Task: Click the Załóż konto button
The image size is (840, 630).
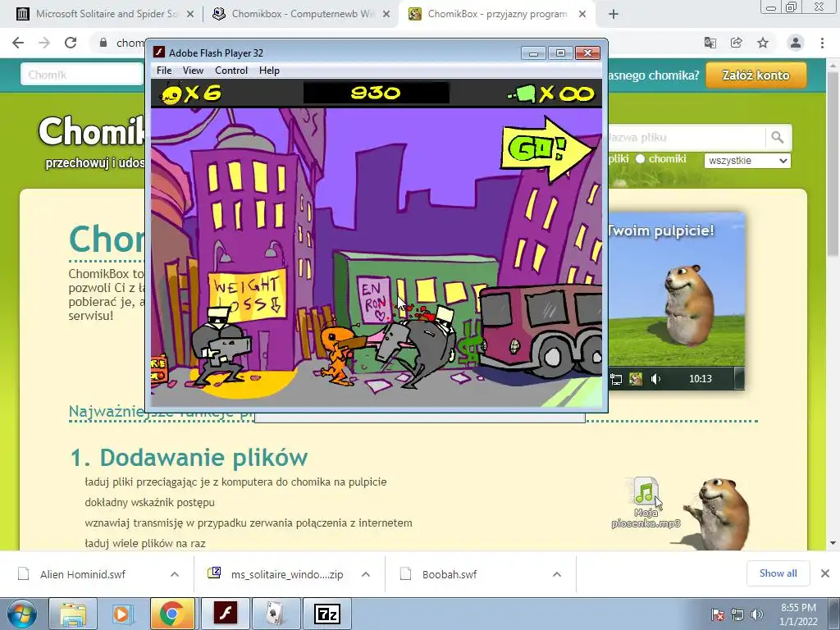Action: coord(756,75)
